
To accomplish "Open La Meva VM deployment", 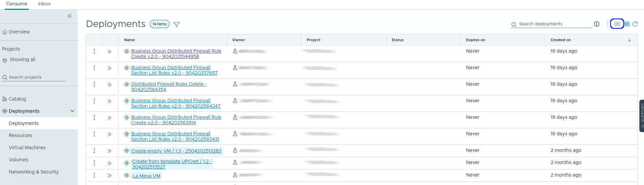I will pyautogui.click(x=146, y=176).
